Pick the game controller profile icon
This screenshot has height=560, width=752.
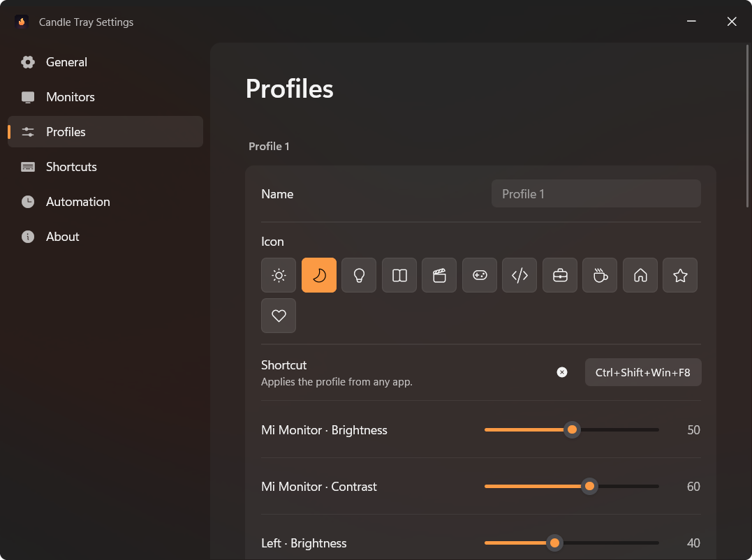[480, 275]
